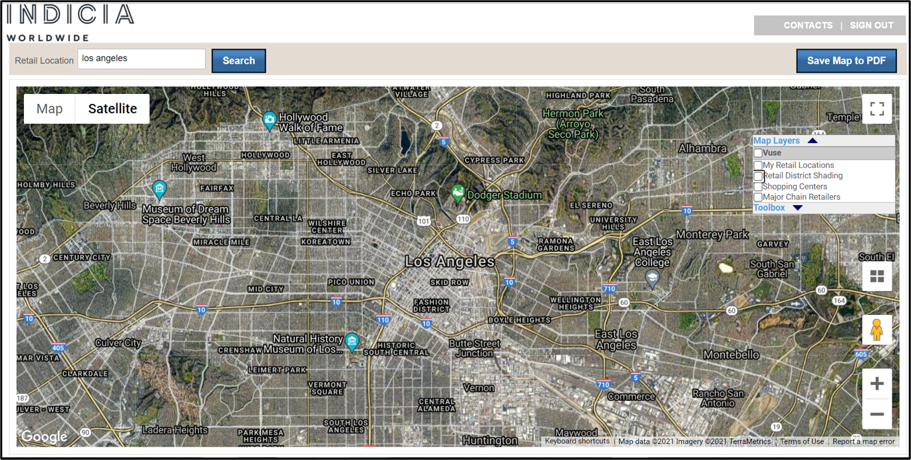The width and height of the screenshot is (911, 460).
Task: Toggle fullscreen map view icon
Action: click(x=877, y=109)
